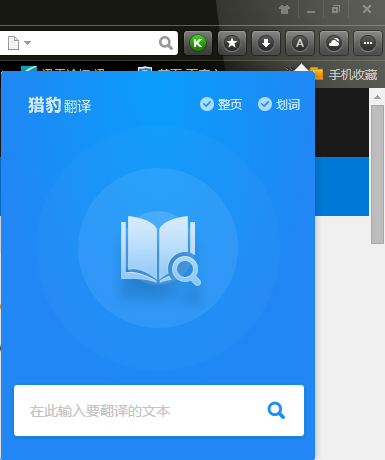Click the cloud sync toolbar button

(334, 43)
